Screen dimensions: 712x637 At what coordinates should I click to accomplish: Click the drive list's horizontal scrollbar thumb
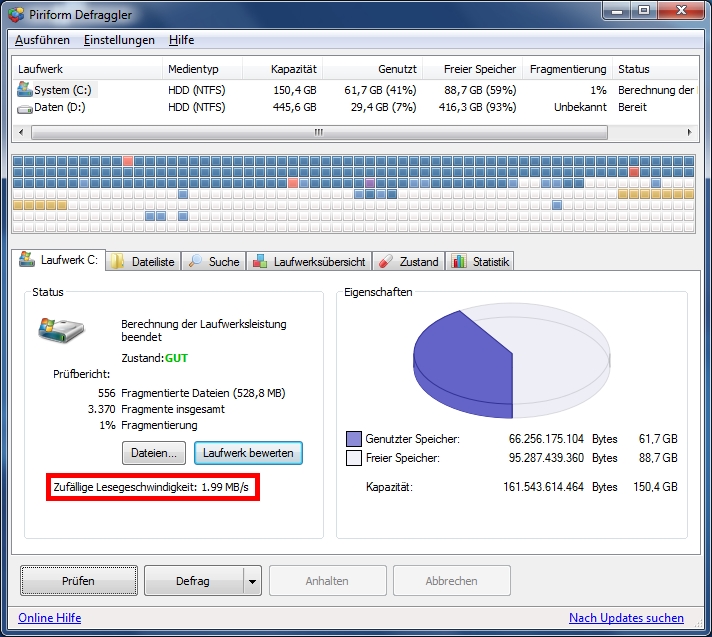tap(319, 133)
